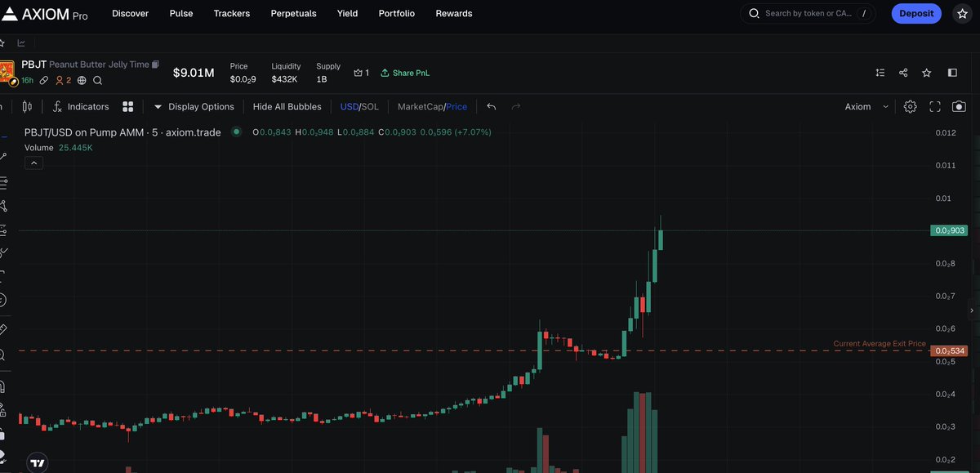Go to Perpetuals
The image size is (980, 473).
pyautogui.click(x=293, y=14)
